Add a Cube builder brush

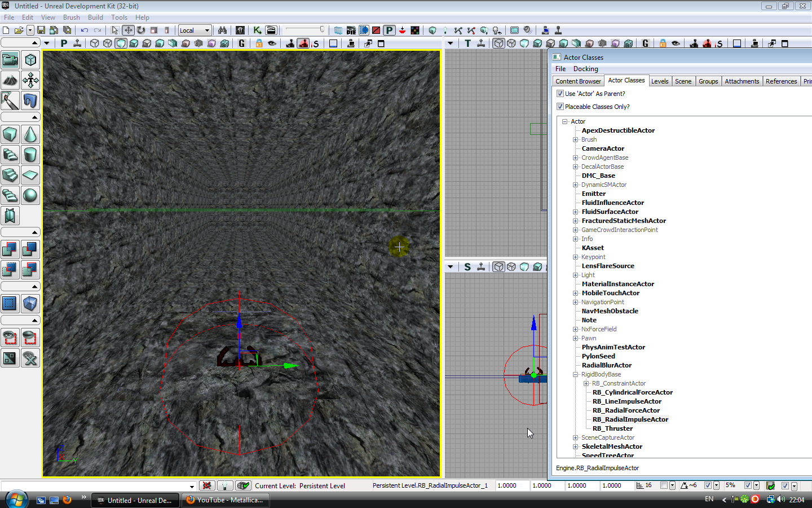point(10,134)
